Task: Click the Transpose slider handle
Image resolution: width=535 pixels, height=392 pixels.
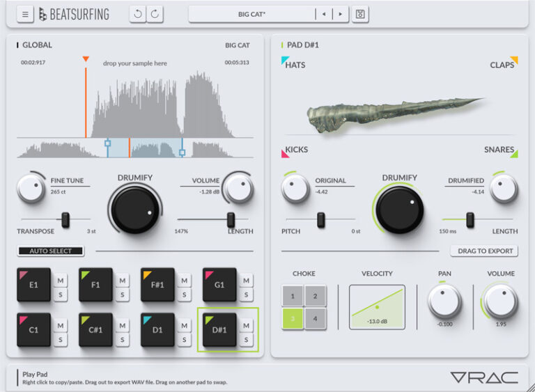Action: pos(65,220)
